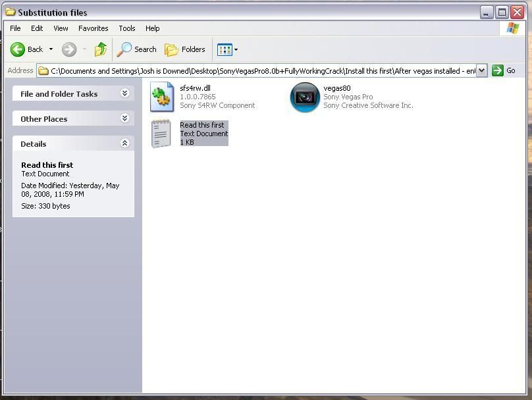Close the Substitution files window
This screenshot has width=532, height=400.
point(517,13)
